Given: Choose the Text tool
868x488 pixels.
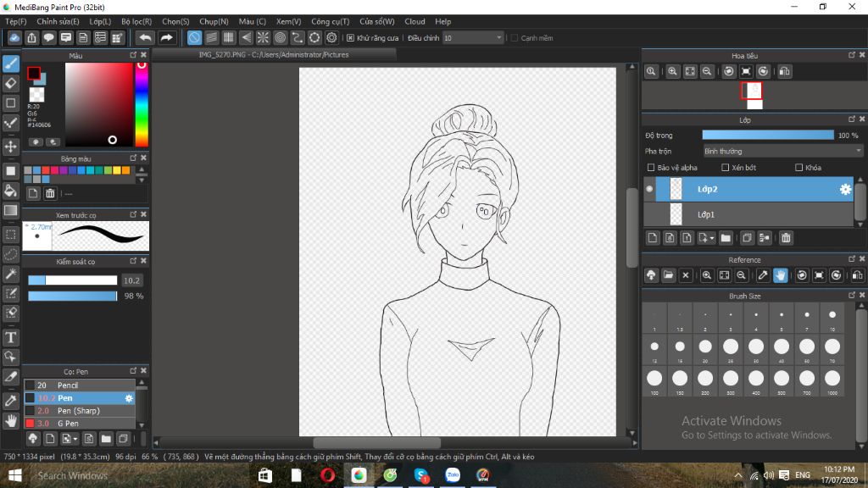Looking at the screenshot, I should pyautogui.click(x=11, y=337).
